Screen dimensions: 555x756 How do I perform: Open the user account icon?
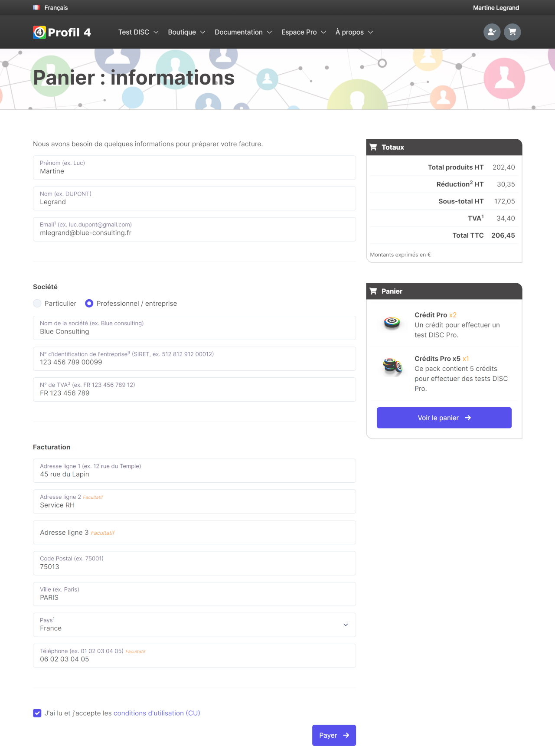click(x=492, y=32)
